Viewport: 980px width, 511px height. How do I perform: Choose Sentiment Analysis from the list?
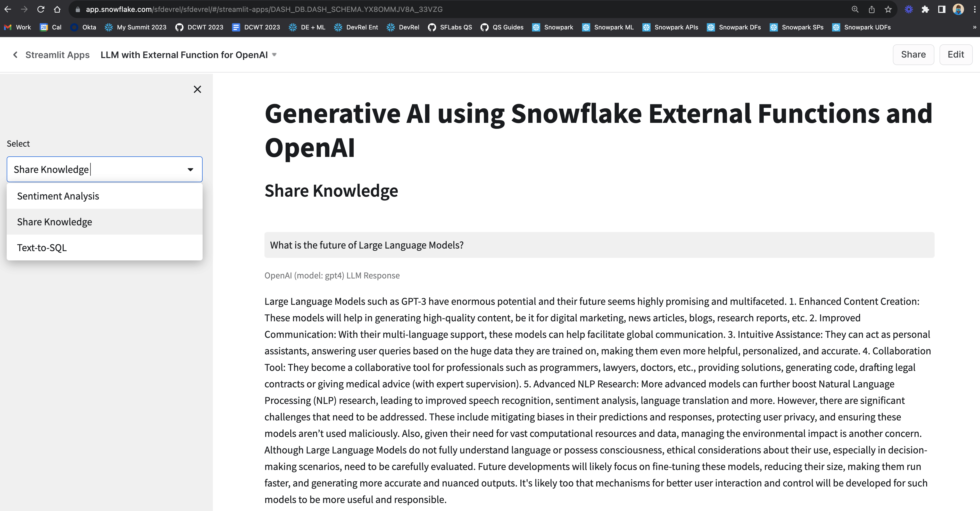[x=58, y=196]
